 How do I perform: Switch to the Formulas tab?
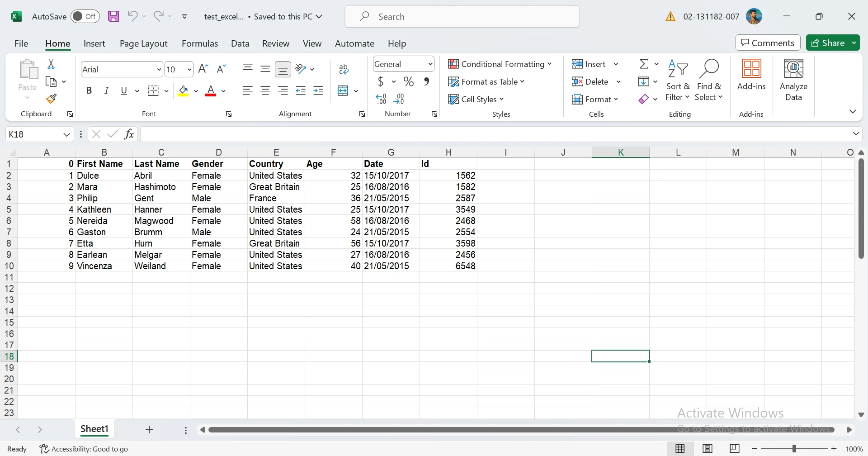tap(199, 43)
